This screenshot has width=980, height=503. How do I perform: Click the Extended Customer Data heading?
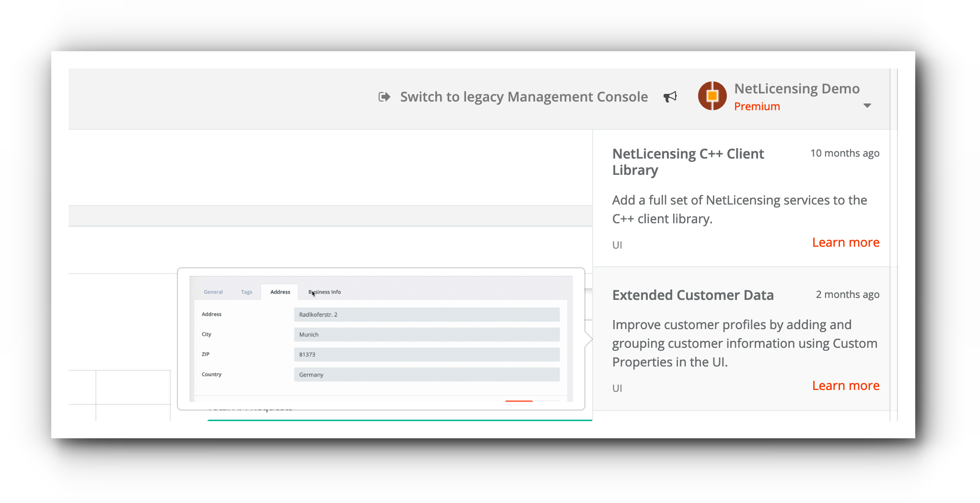tap(693, 295)
